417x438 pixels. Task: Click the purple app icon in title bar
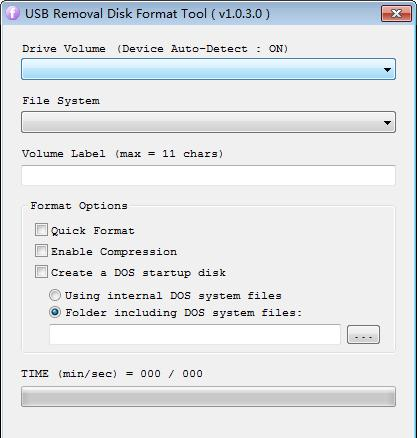click(12, 13)
